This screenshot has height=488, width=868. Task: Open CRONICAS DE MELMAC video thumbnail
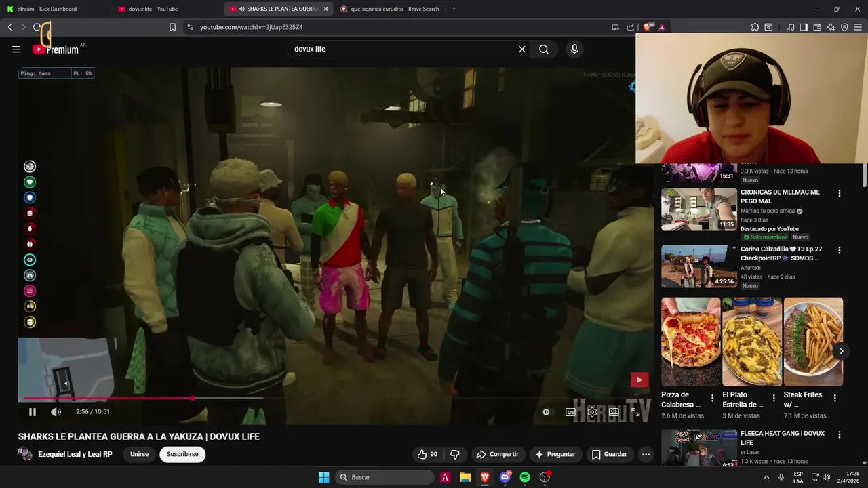(x=699, y=209)
